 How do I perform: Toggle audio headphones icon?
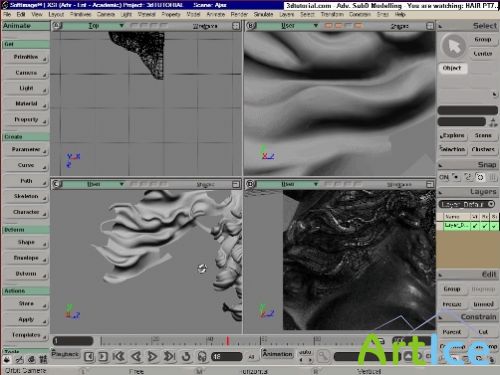(202, 357)
